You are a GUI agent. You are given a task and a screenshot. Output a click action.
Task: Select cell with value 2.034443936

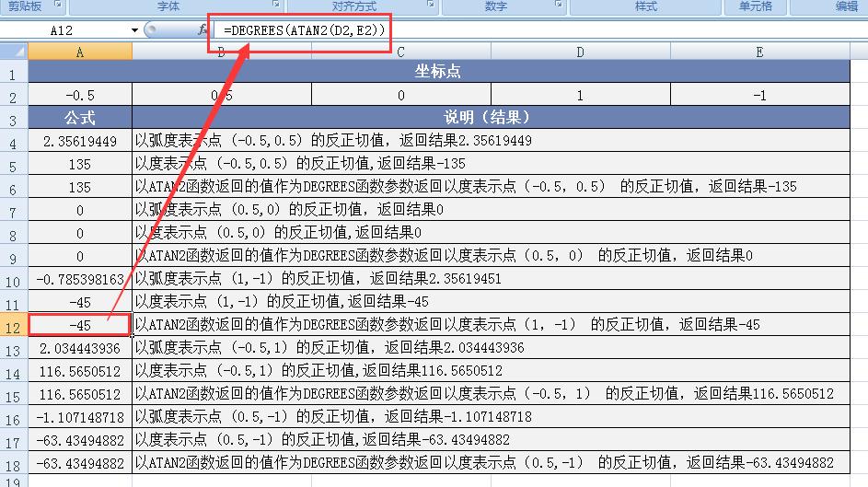[x=80, y=348]
